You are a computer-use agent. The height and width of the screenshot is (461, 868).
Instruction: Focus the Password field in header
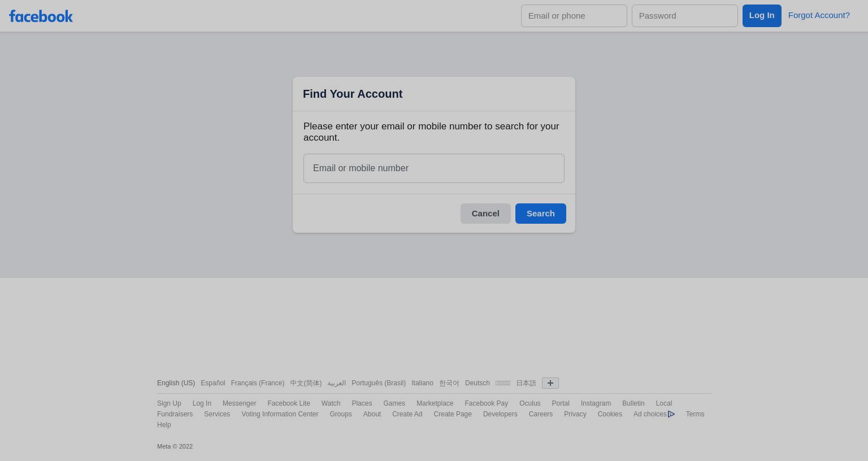[x=685, y=16]
